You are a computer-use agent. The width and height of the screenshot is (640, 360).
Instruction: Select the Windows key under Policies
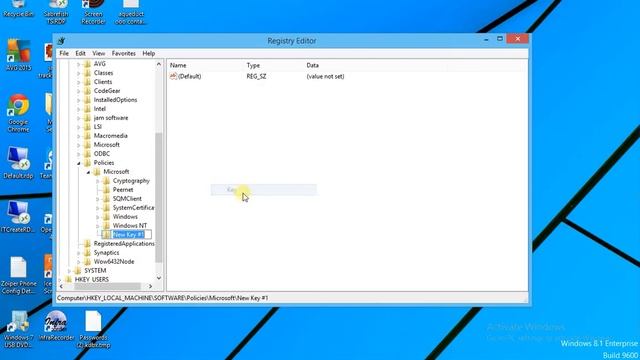click(125, 217)
